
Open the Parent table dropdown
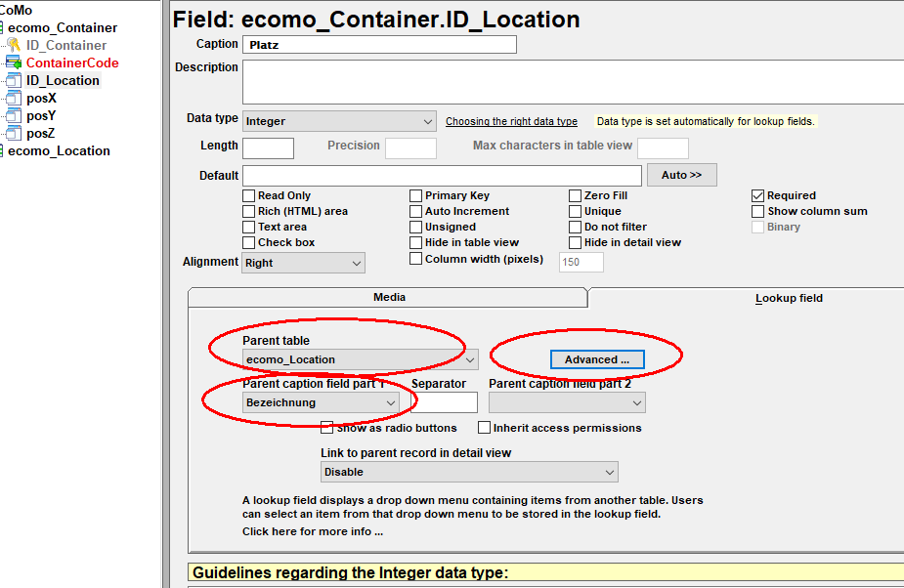click(361, 359)
